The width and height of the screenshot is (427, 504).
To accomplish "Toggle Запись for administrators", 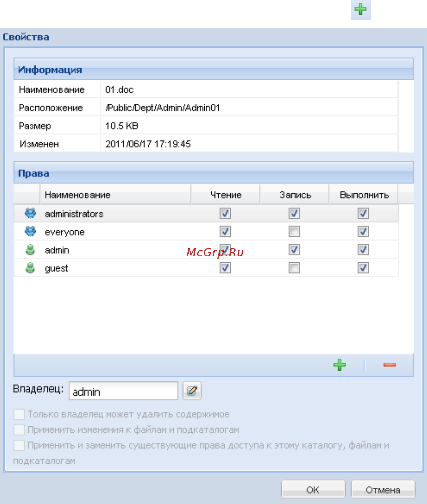I will click(x=294, y=213).
